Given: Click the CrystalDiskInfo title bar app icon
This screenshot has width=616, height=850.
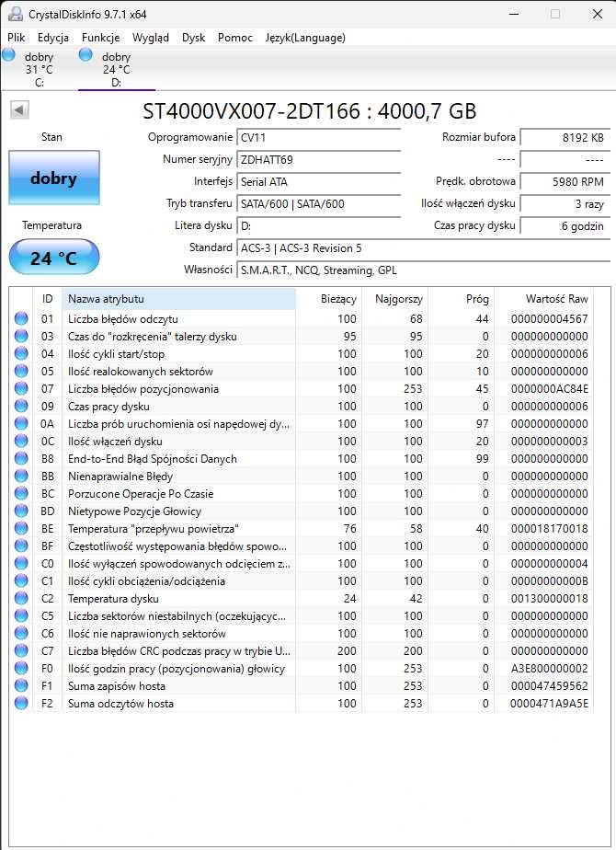Looking at the screenshot, I should (15, 14).
